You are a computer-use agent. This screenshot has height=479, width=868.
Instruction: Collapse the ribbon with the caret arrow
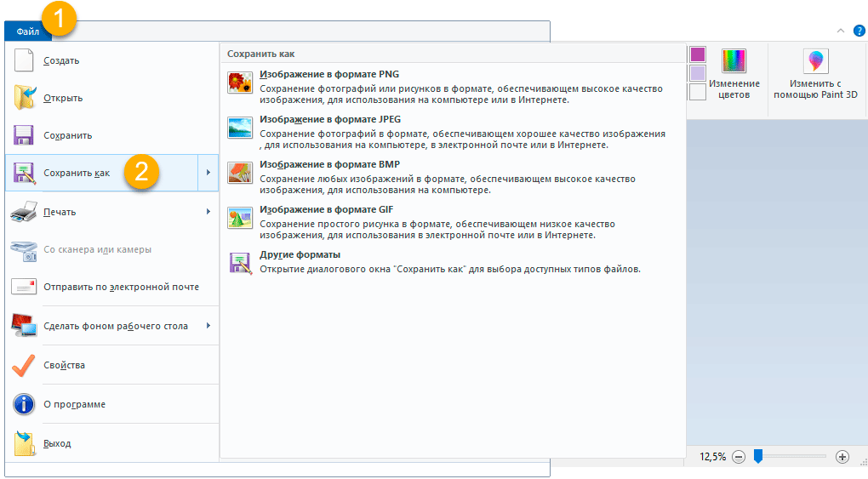pos(840,31)
